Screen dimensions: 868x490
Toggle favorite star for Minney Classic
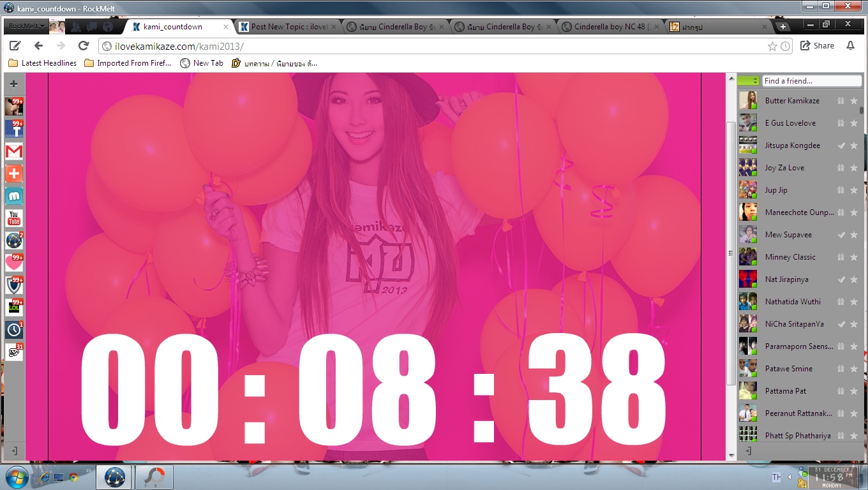click(x=854, y=257)
